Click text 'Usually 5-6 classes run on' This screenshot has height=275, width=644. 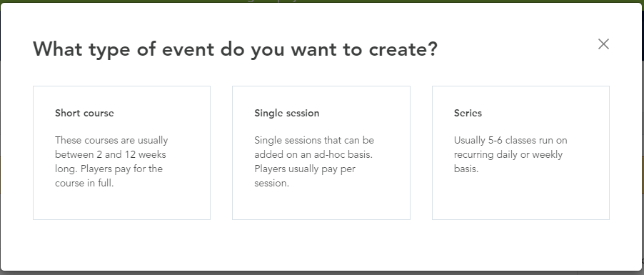point(510,140)
